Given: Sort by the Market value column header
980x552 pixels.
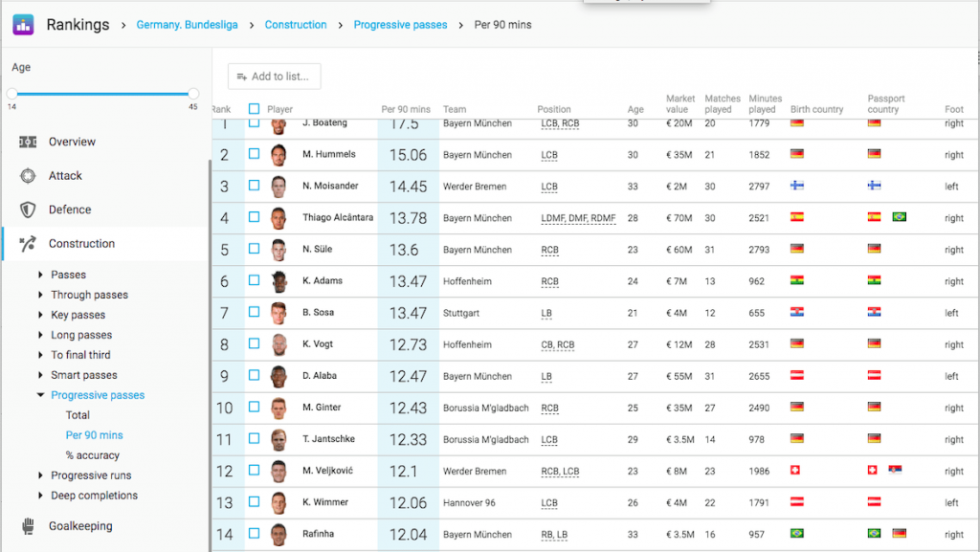Looking at the screenshot, I should pos(680,103).
